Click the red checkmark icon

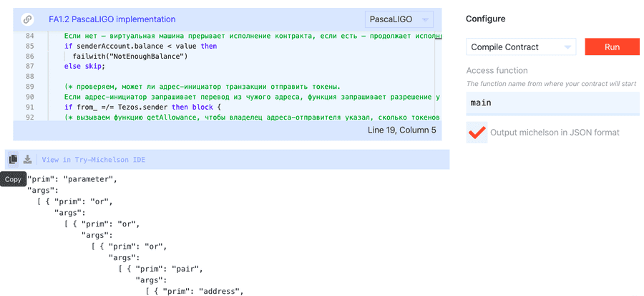pos(476,133)
